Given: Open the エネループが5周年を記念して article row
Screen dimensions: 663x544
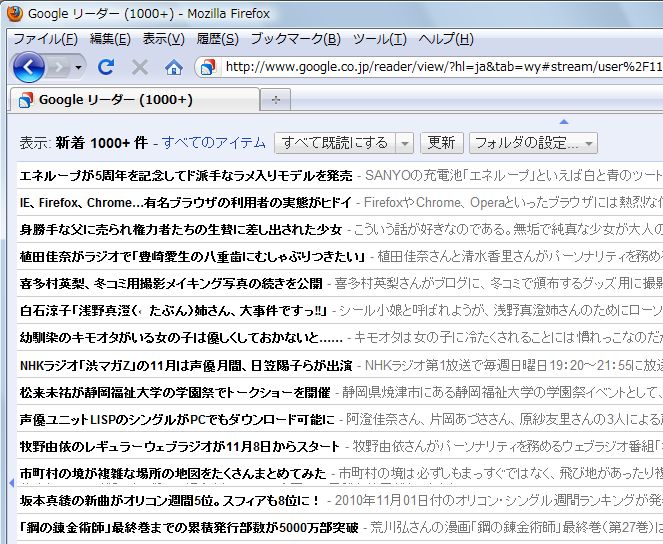Looking at the screenshot, I should (x=340, y=175).
